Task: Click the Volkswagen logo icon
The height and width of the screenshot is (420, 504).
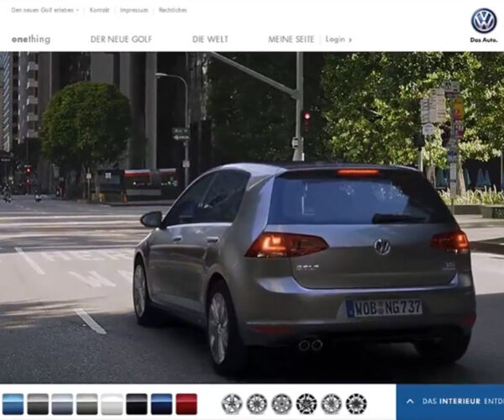Action: (483, 20)
